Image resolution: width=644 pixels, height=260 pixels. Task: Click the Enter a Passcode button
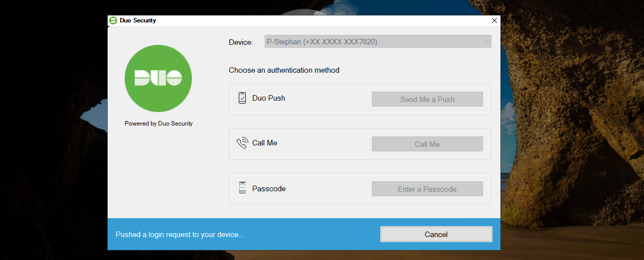point(427,189)
